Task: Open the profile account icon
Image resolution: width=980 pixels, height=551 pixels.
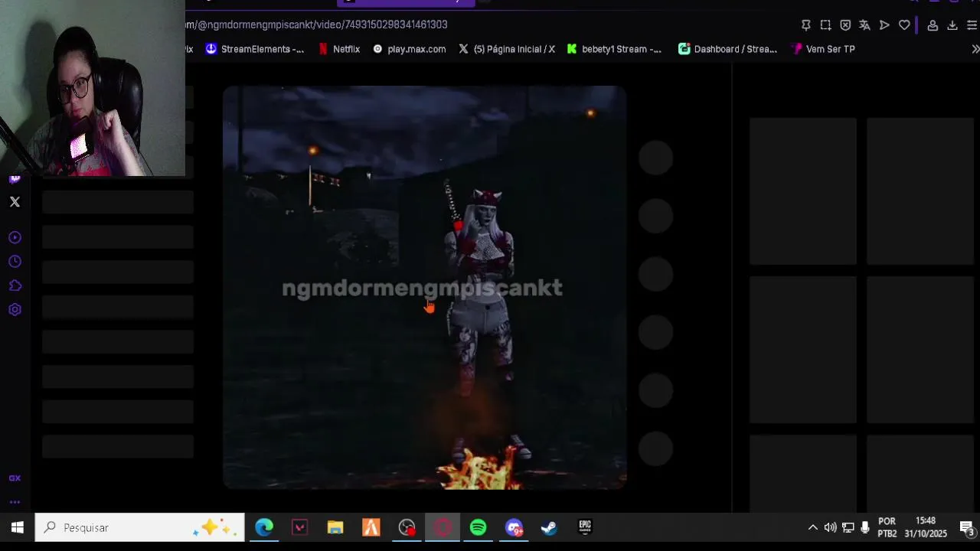Action: (933, 25)
